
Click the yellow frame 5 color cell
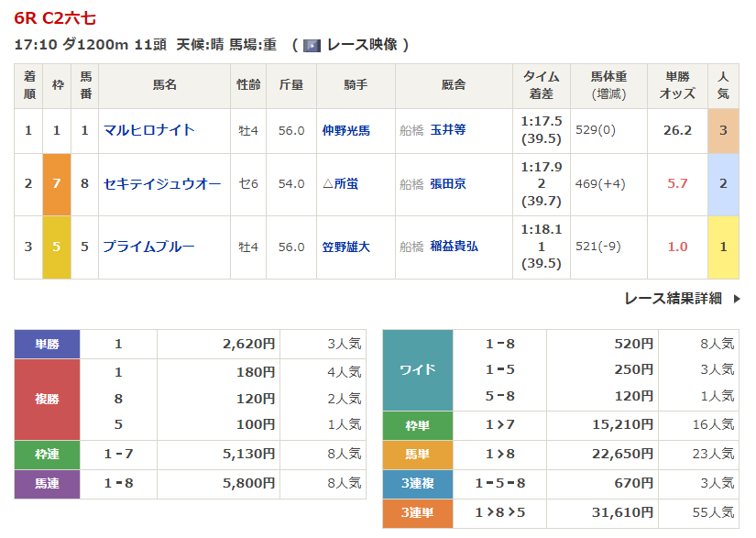click(57, 247)
